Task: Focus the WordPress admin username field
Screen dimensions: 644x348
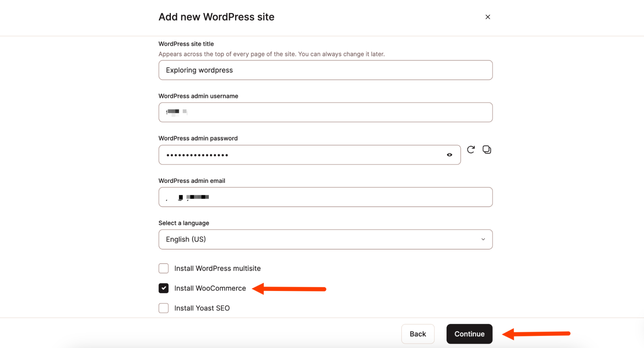Action: pos(325,112)
